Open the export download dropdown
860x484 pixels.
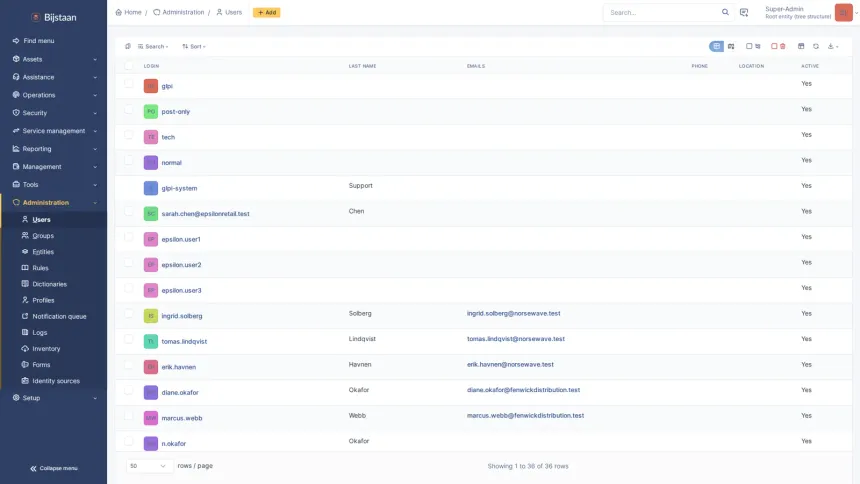[x=833, y=47]
